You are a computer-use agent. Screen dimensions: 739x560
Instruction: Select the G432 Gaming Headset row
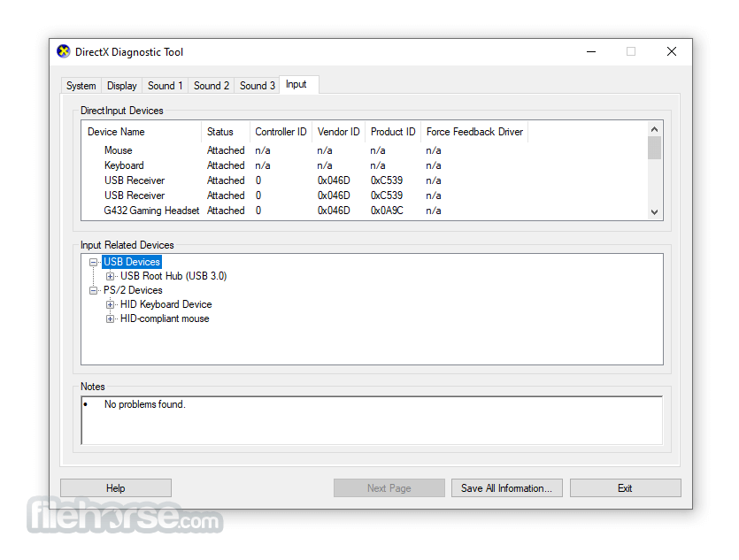point(305,211)
